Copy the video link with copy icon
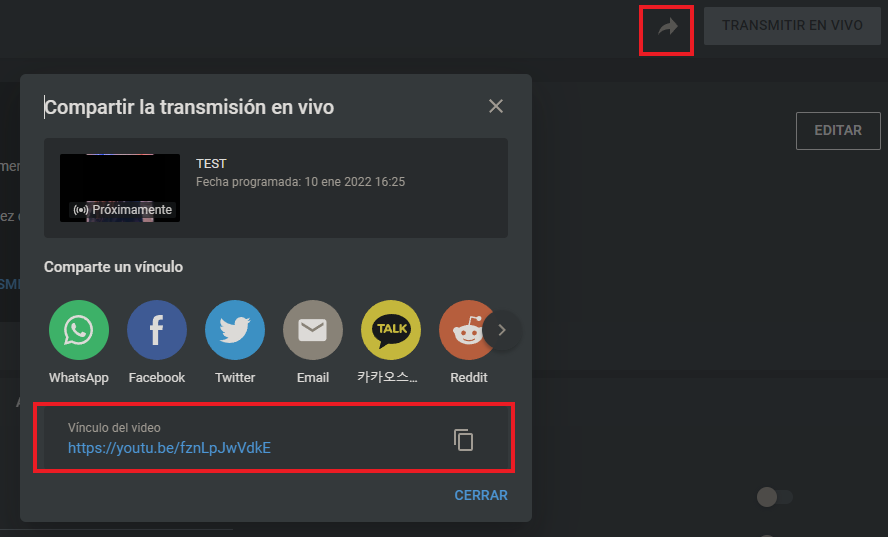 463,439
